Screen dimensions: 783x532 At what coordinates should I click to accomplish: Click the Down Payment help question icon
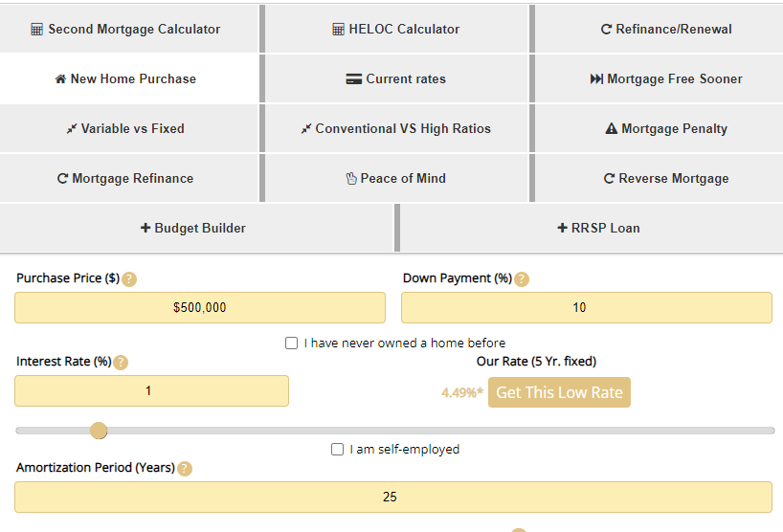coord(522,279)
